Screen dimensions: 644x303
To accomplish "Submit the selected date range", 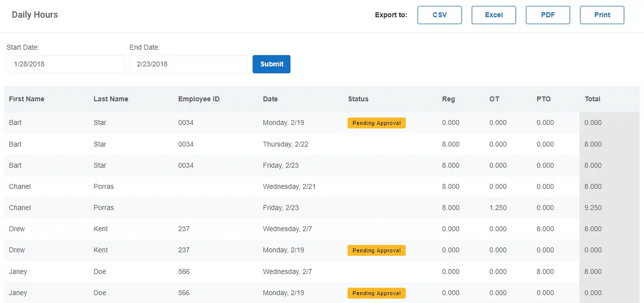I will coord(272,64).
